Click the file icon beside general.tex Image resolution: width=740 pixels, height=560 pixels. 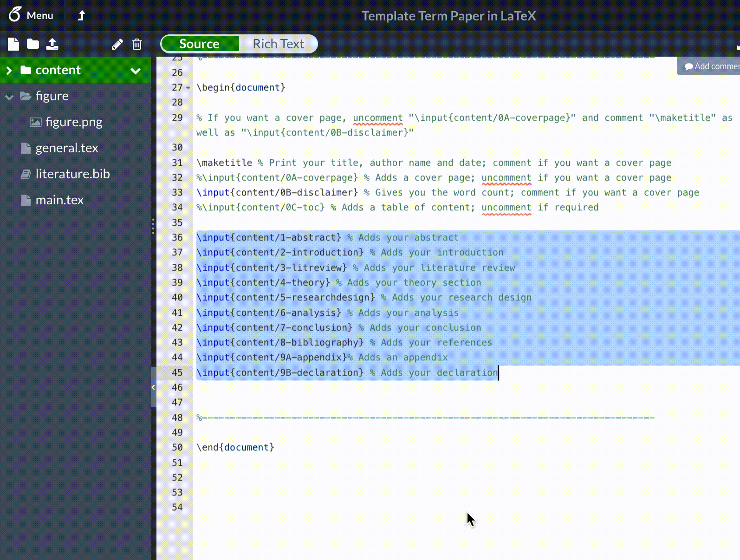click(x=26, y=148)
